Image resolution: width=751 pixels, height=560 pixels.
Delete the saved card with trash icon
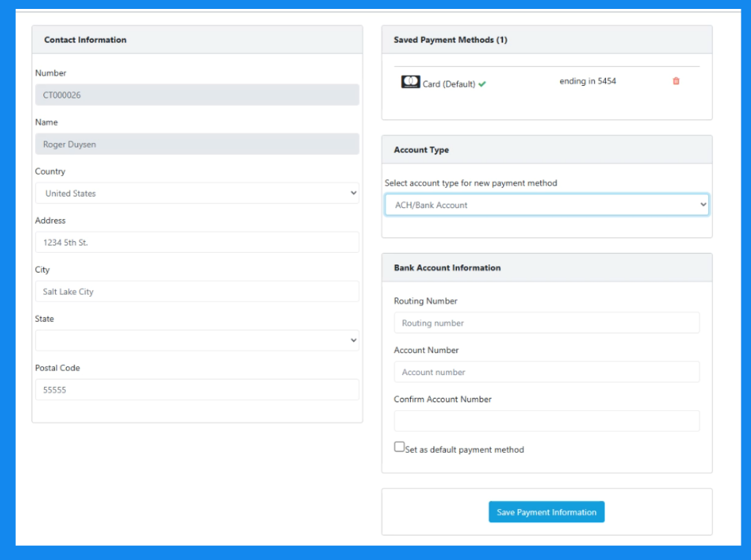[675, 81]
